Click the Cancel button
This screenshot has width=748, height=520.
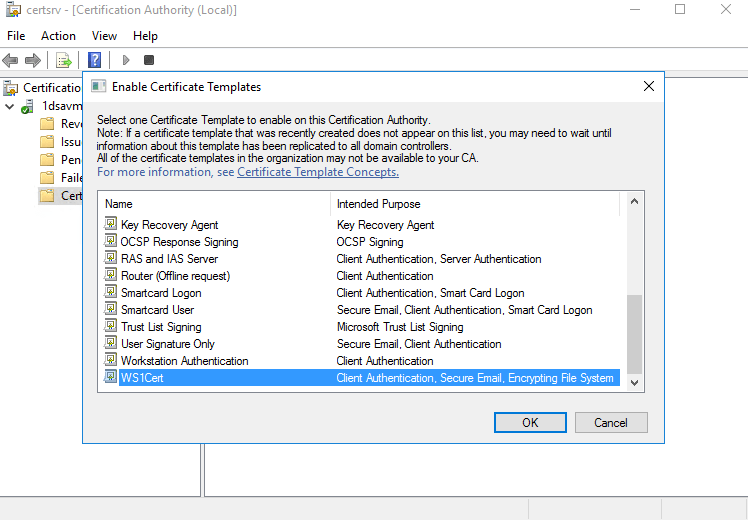coord(610,422)
